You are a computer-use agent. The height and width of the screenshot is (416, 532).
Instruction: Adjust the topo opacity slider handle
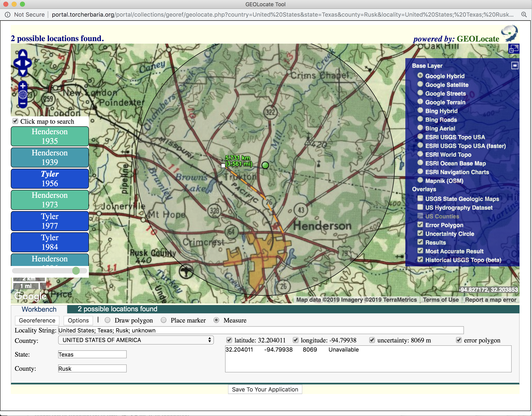click(x=76, y=271)
